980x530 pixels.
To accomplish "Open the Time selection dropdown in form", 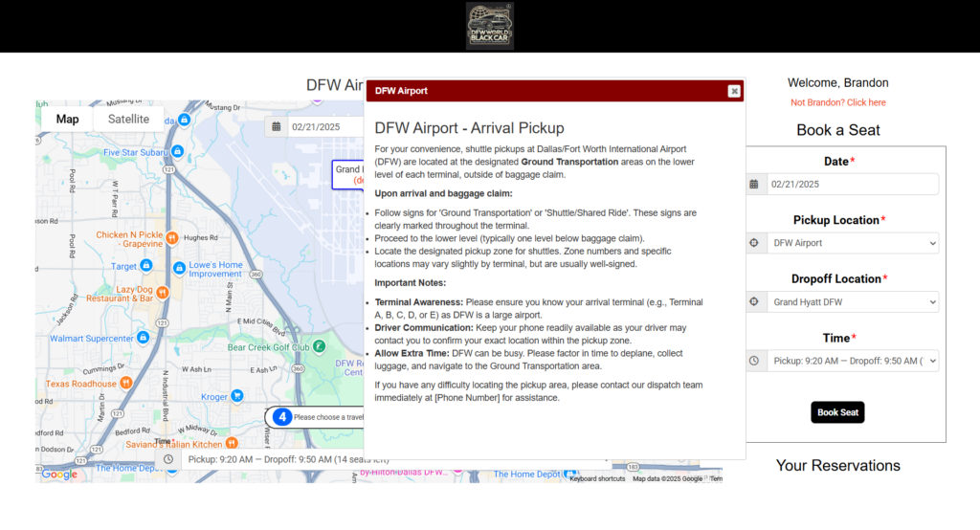I will 852,361.
